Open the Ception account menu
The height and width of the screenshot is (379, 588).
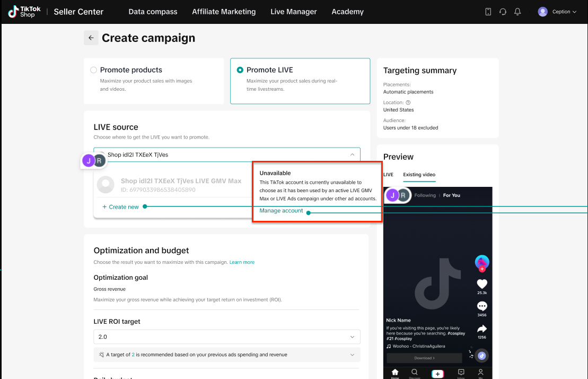pyautogui.click(x=557, y=12)
